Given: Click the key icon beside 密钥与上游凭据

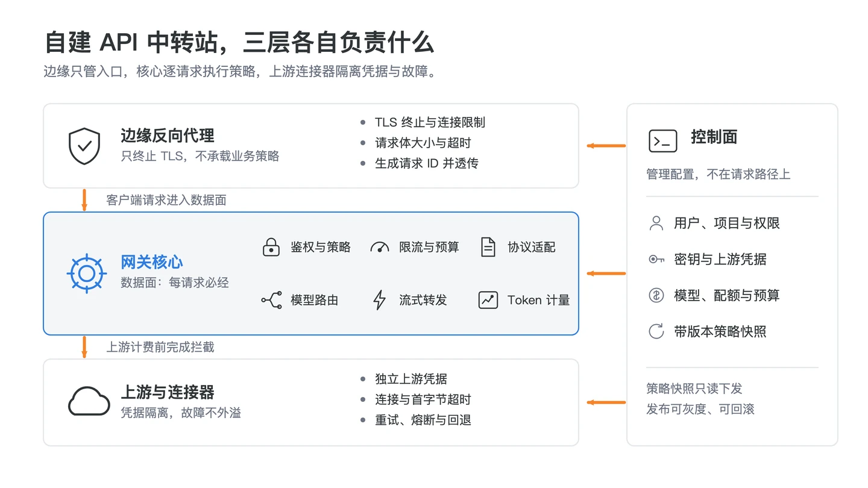Looking at the screenshot, I should (656, 260).
